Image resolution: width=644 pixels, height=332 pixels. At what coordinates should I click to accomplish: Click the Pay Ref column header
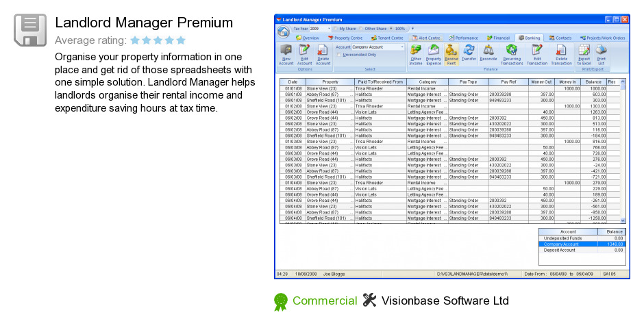click(x=508, y=82)
